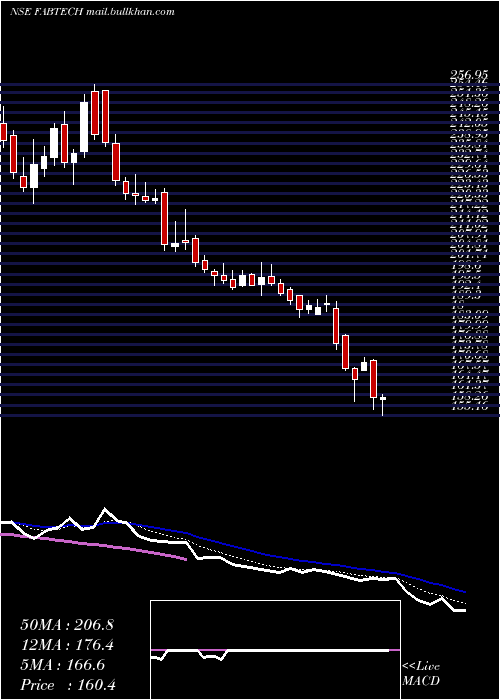Image resolution: width=500 pixels, height=700 pixels.
Task: Click inside the MACD indicator panel
Action: pos(275,650)
